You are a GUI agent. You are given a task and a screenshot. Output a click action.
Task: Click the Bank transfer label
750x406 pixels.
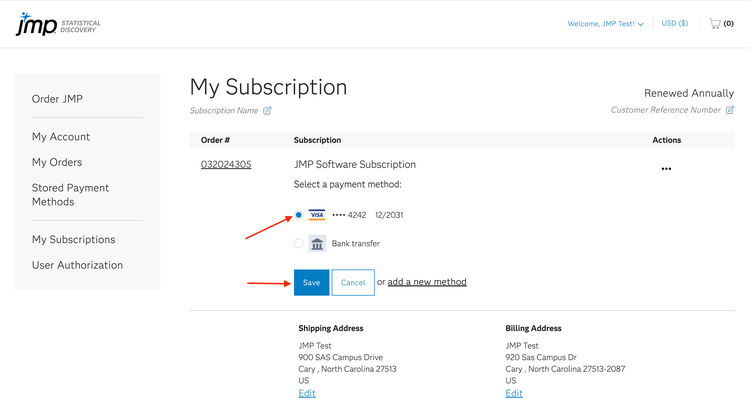355,243
